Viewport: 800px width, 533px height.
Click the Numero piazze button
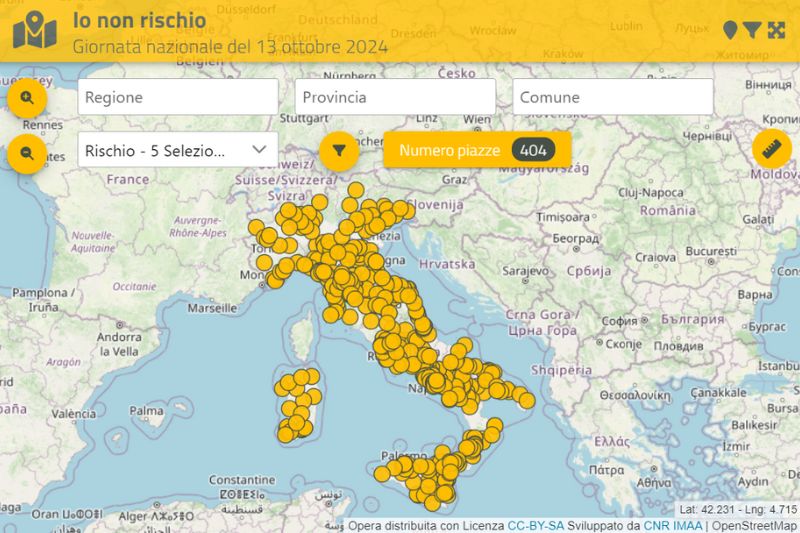[449, 150]
